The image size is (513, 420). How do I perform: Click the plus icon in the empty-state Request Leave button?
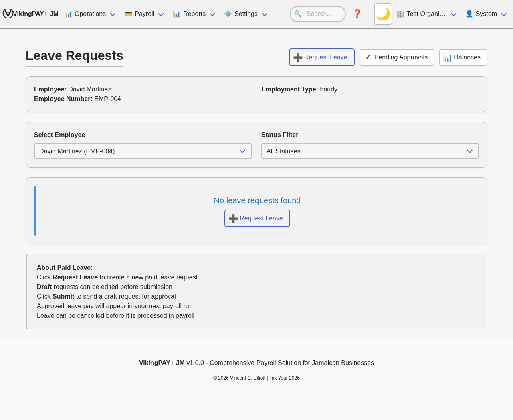tap(233, 218)
